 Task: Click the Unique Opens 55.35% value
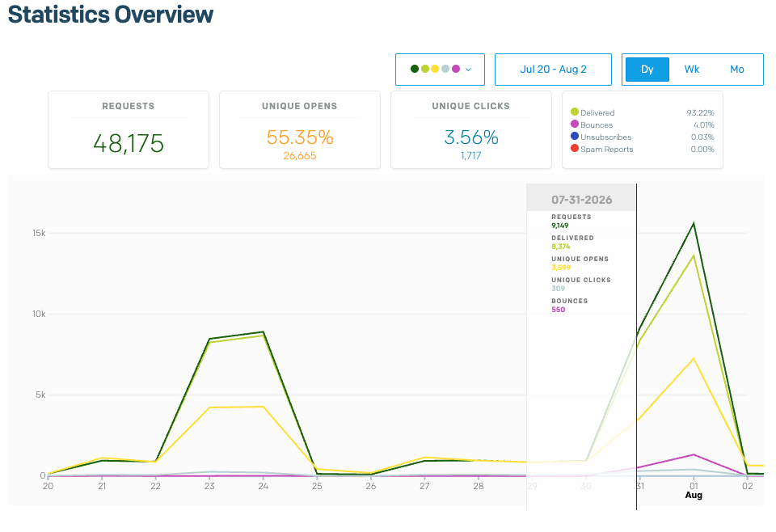pyautogui.click(x=300, y=137)
